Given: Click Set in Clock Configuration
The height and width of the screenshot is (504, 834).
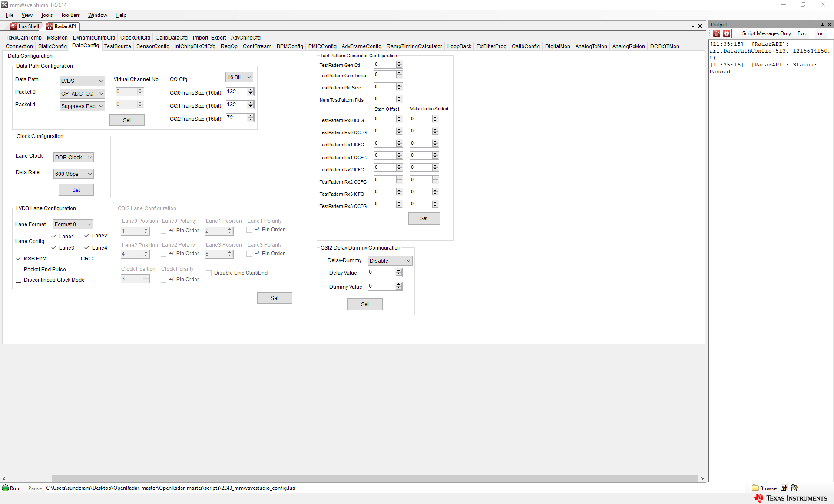Looking at the screenshot, I should (x=76, y=190).
